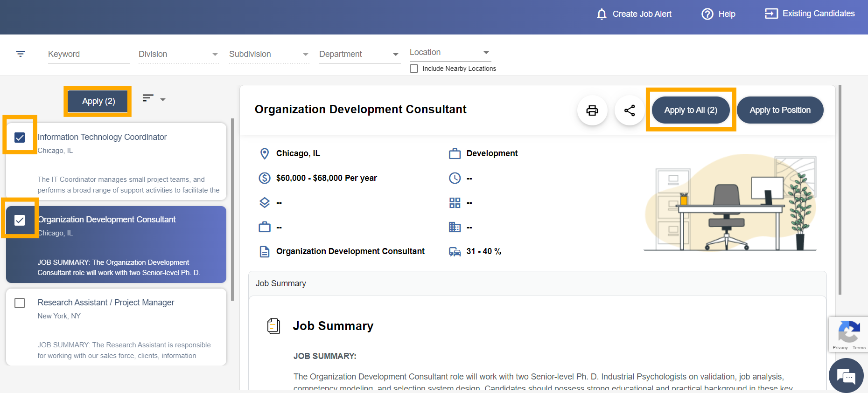This screenshot has width=868, height=393.
Task: Click the Create Job Alert bell icon
Action: pos(602,14)
